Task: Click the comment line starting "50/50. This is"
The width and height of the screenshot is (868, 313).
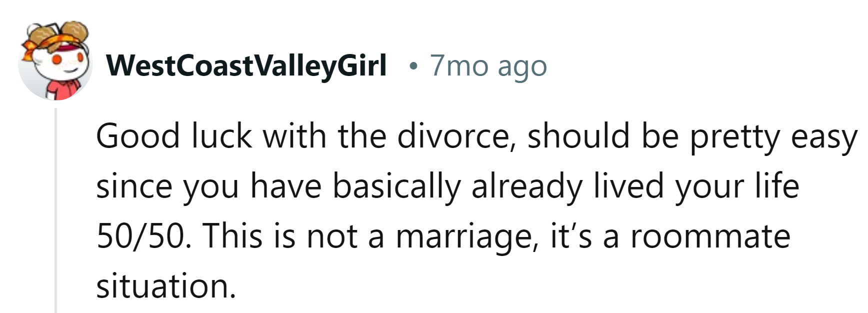Action: [443, 236]
